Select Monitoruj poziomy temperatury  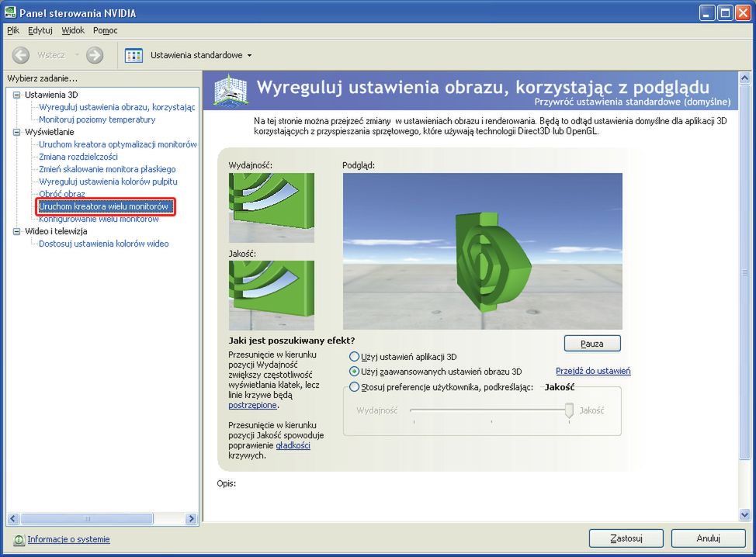pyautogui.click(x=97, y=119)
